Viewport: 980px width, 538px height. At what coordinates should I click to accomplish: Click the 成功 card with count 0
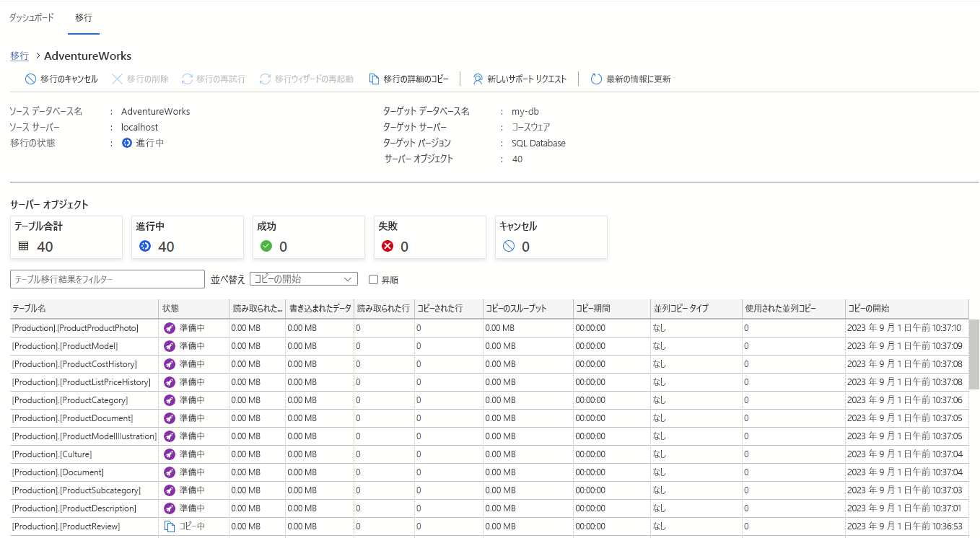(309, 237)
